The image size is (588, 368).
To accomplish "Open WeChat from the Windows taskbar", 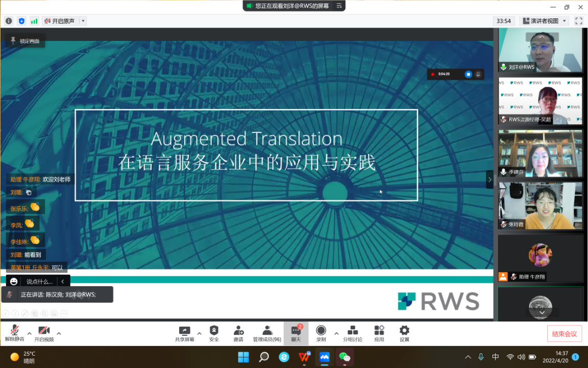I will coord(345,357).
